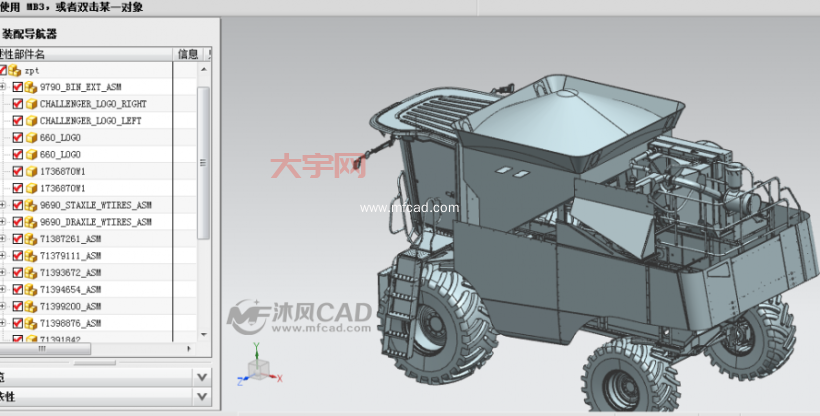Image resolution: width=820 pixels, height=416 pixels.
Task: Select the 71394654_ASM row text
Action: 71,289
